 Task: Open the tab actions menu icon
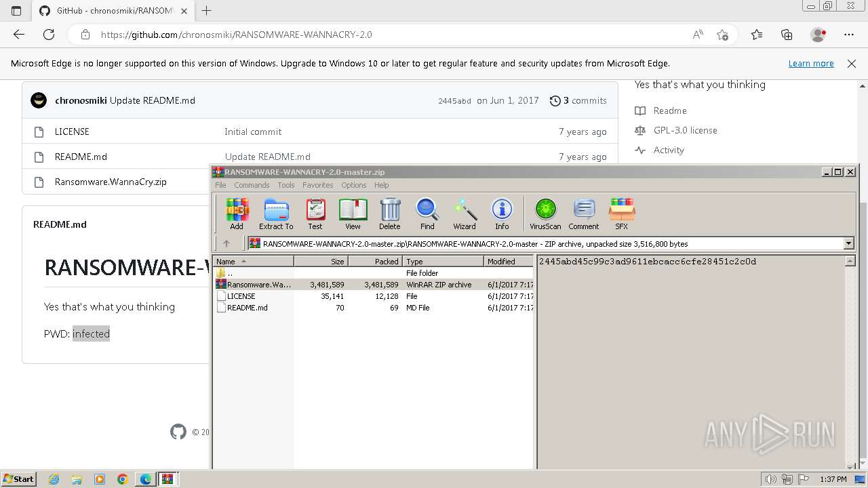[16, 11]
